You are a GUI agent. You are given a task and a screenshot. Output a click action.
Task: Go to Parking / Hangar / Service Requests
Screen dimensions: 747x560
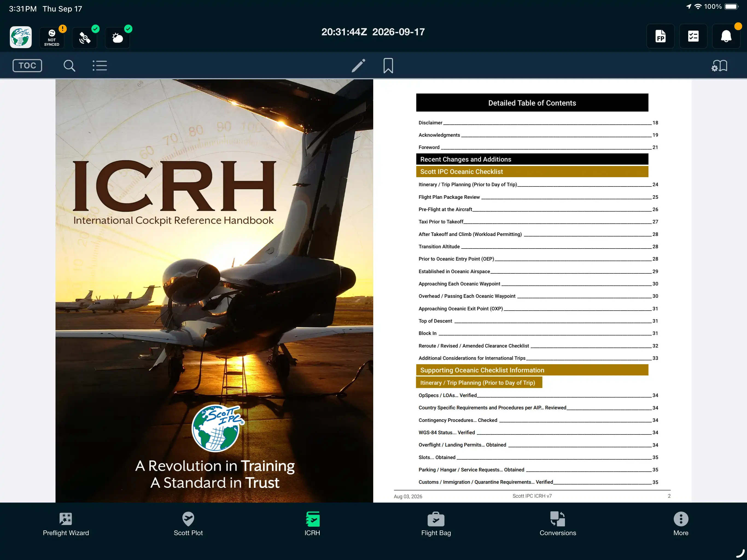(x=538, y=469)
